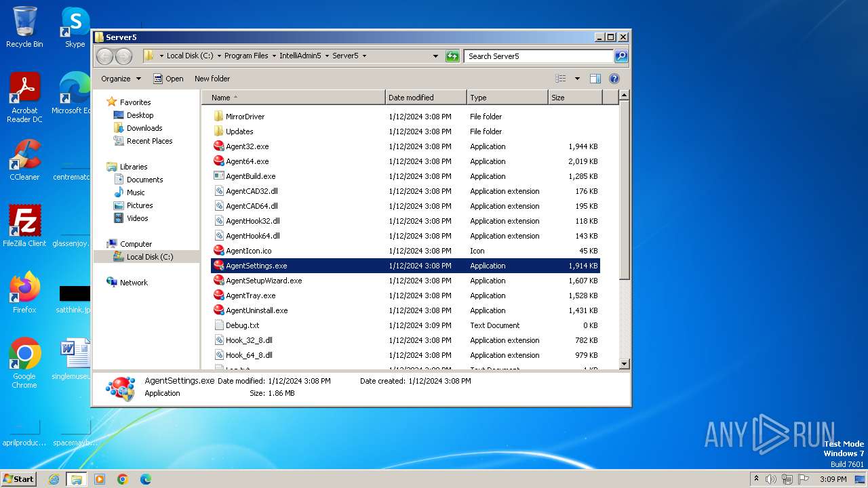Open Music library in navigation pane
The width and height of the screenshot is (868, 488).
136,192
